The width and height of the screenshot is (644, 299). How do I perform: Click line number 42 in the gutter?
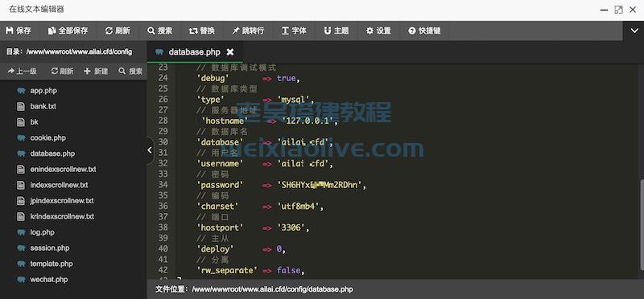point(163,271)
